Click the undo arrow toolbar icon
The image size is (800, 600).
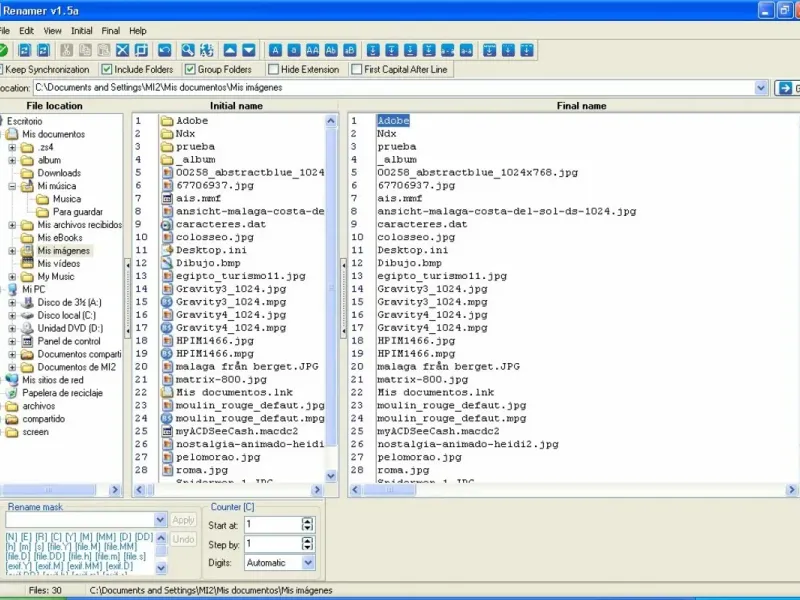(x=163, y=50)
